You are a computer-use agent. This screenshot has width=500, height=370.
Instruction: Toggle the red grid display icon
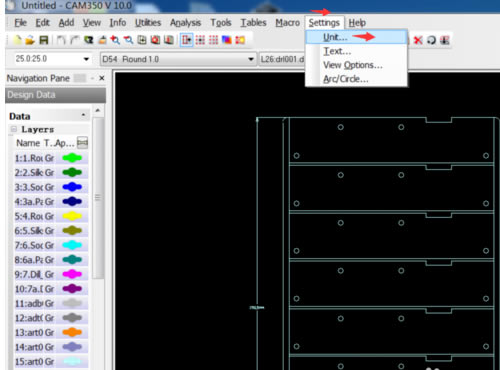(x=213, y=40)
